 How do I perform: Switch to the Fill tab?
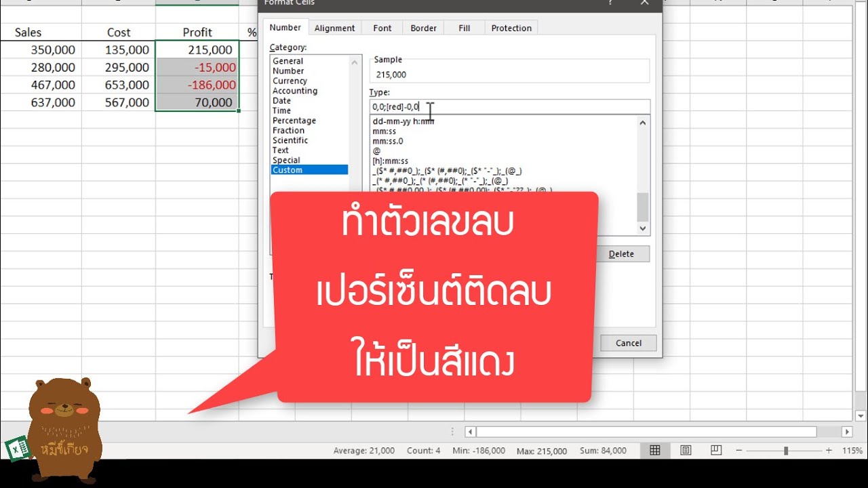click(x=465, y=28)
